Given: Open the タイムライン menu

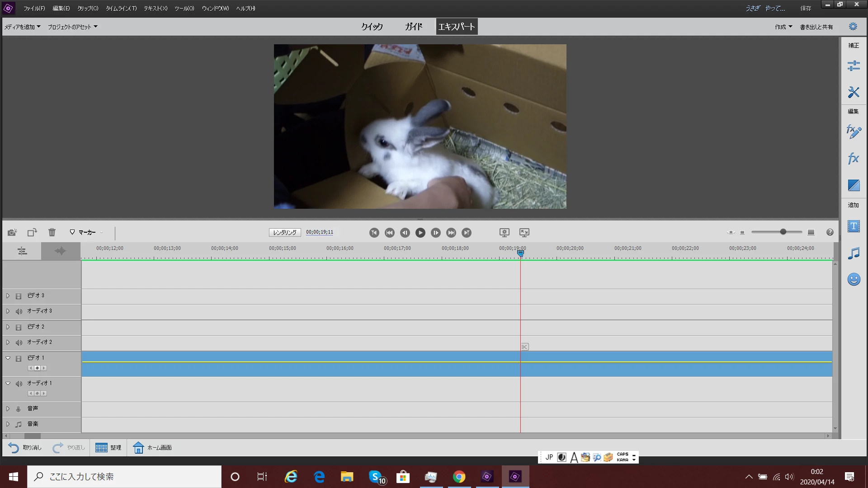Looking at the screenshot, I should (121, 8).
